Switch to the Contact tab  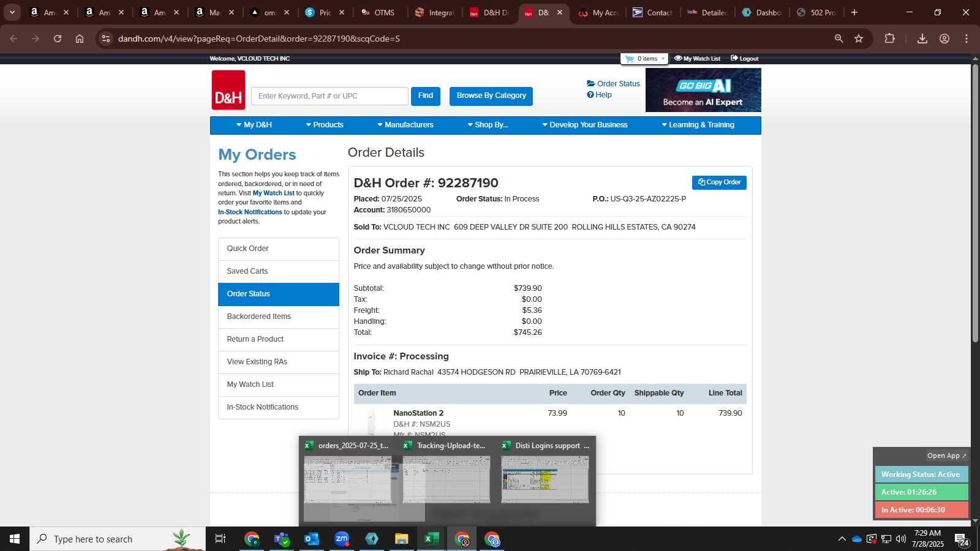point(653,12)
